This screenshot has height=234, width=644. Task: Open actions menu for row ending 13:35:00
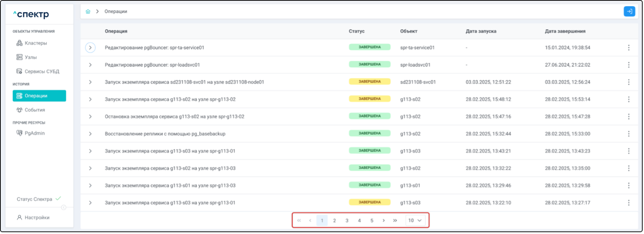[x=629, y=168]
